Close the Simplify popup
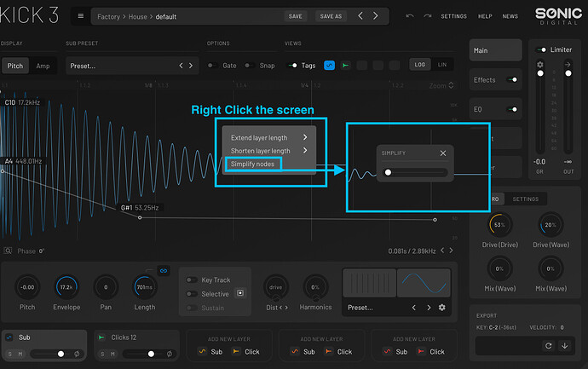 (x=443, y=153)
